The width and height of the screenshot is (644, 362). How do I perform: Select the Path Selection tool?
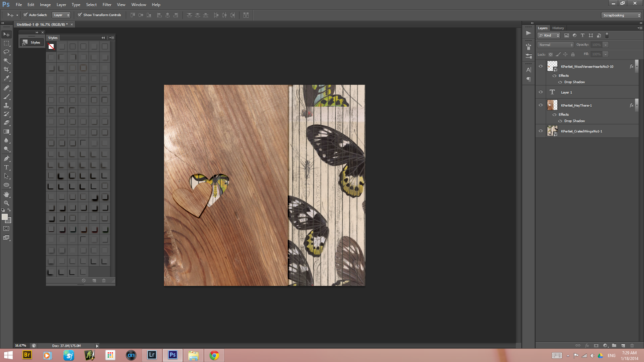coord(6,176)
